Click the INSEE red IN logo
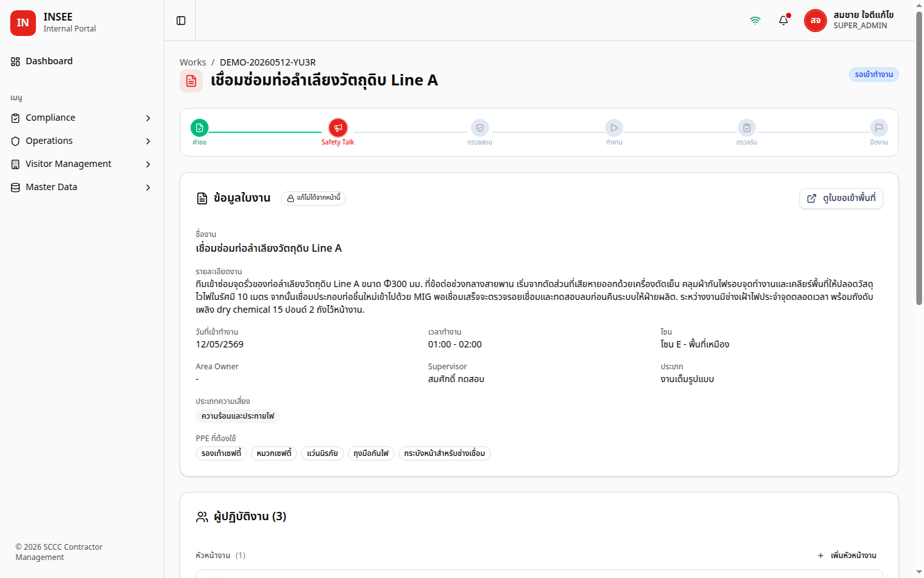 point(23,23)
